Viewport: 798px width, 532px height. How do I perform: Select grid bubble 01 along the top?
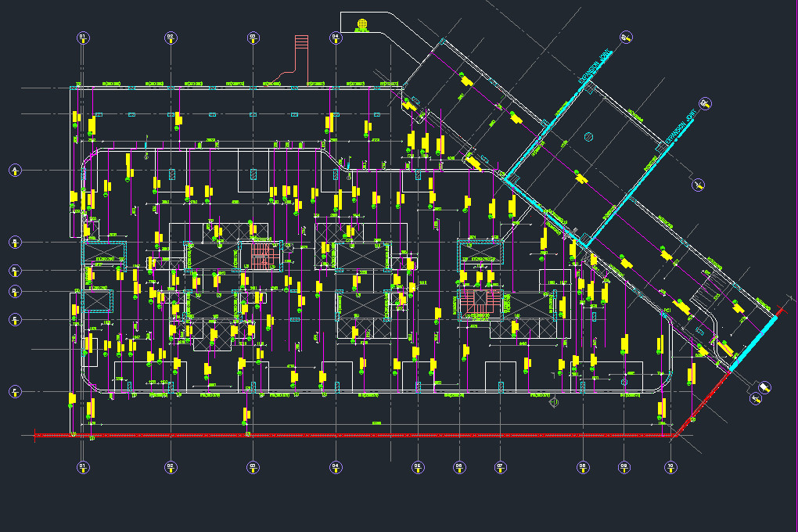tap(83, 38)
